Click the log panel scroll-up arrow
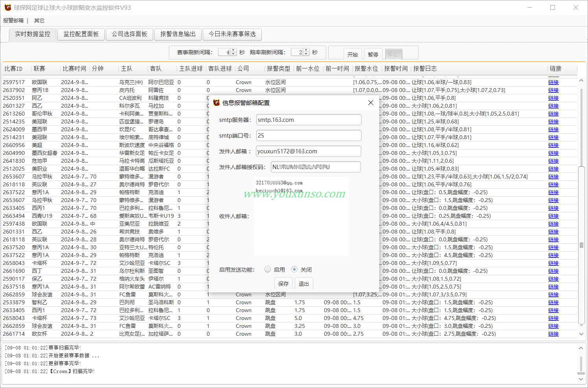Image resolution: width=588 pixels, height=388 pixels. tap(581, 348)
